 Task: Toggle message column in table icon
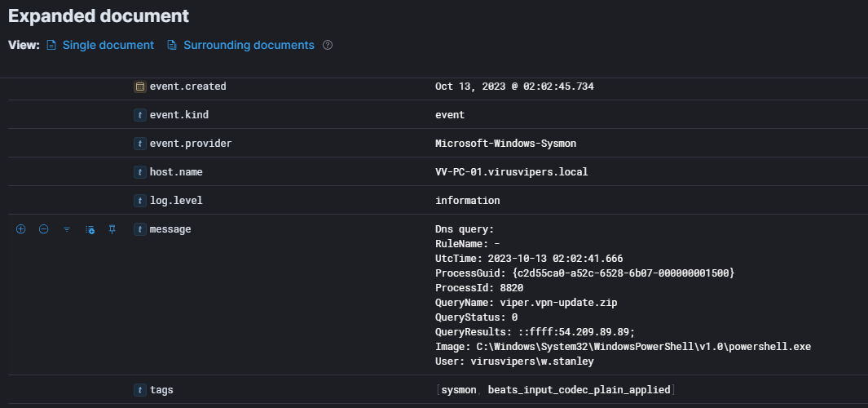(x=90, y=230)
